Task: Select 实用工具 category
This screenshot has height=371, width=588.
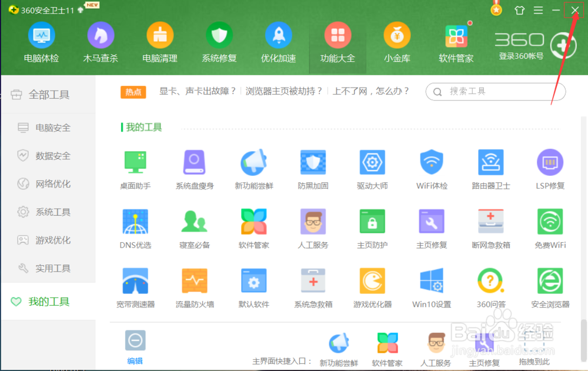Action: [x=48, y=268]
